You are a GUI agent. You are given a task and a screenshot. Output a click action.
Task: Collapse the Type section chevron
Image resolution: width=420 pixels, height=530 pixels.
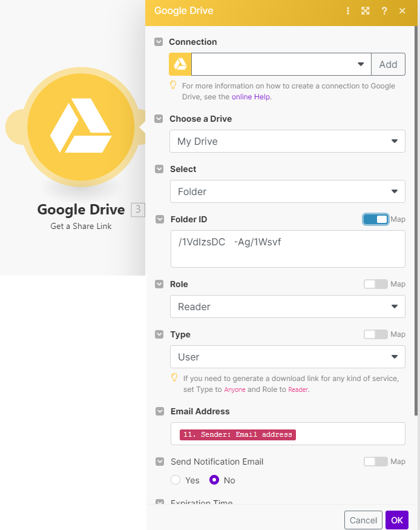[159, 334]
